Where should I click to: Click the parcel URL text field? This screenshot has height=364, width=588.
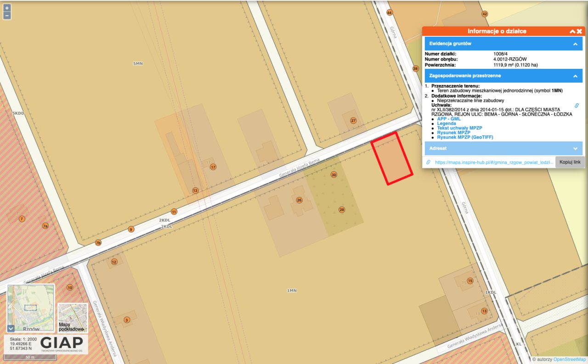(494, 162)
